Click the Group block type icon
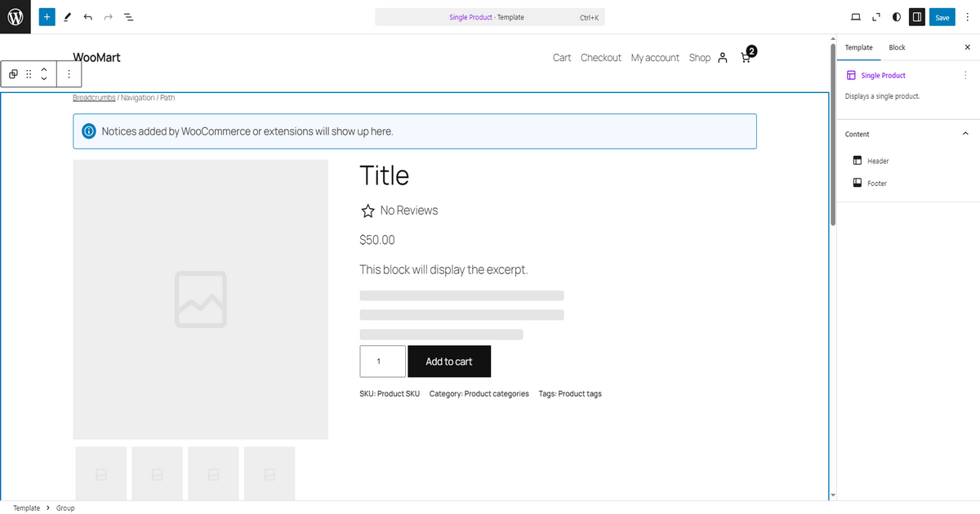The image size is (980, 514). coord(13,74)
